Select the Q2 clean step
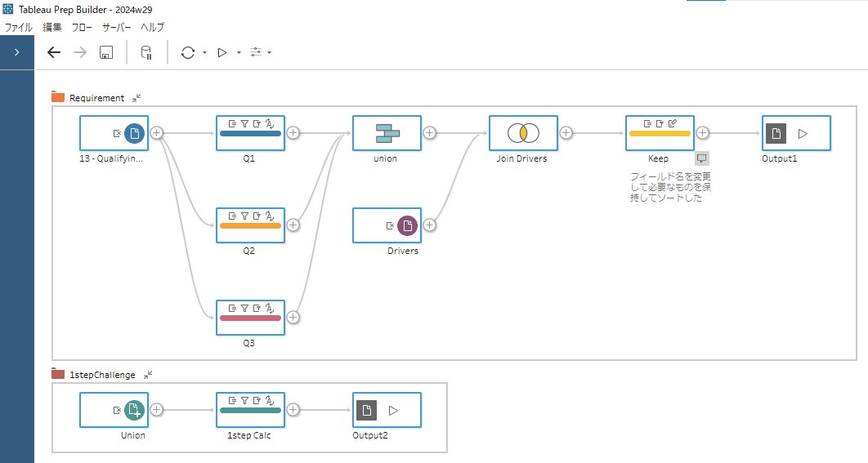The width and height of the screenshot is (868, 463). [250, 225]
